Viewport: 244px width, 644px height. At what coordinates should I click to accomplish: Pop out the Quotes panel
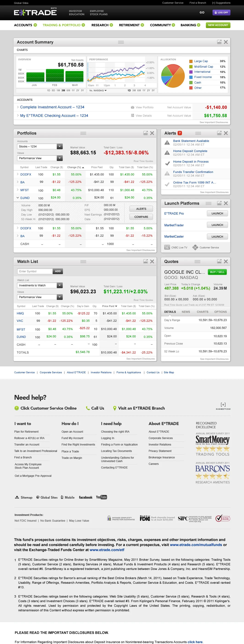pyautogui.click(x=219, y=261)
